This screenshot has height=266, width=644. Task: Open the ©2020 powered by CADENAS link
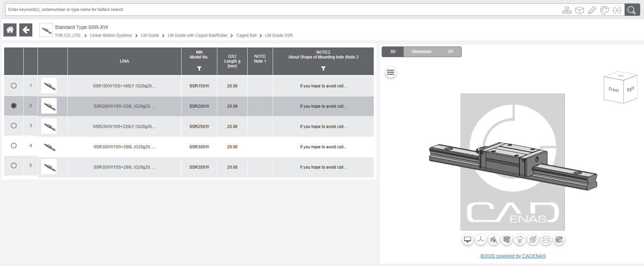[x=513, y=256]
